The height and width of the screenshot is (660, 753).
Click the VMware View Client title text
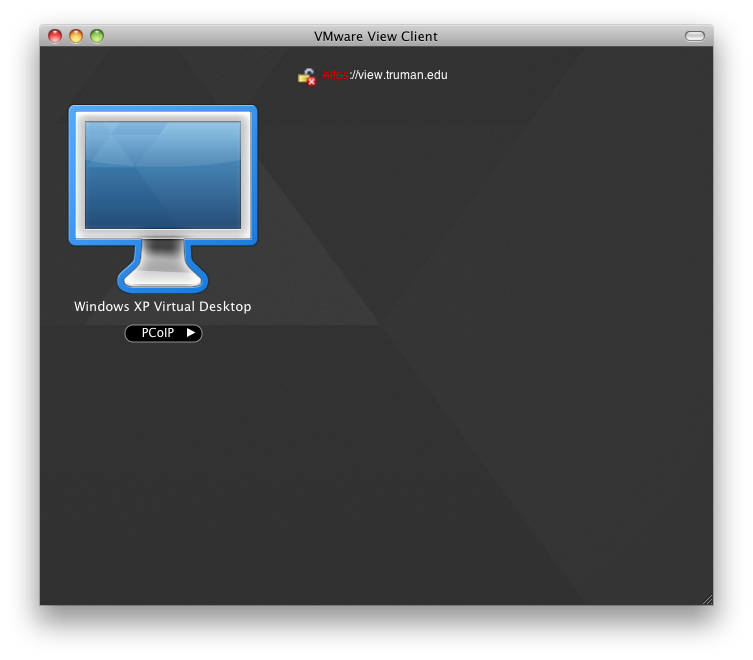[376, 37]
